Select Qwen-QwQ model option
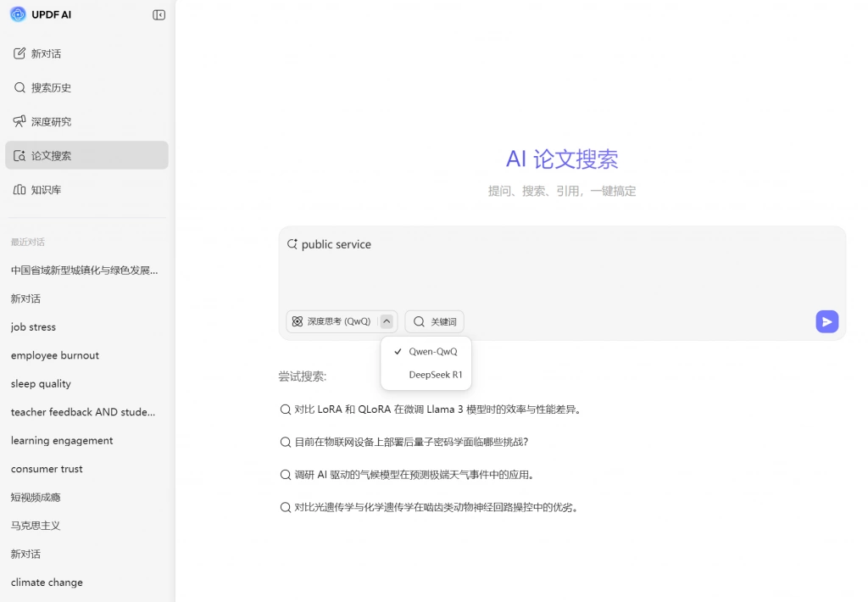 tap(426, 351)
